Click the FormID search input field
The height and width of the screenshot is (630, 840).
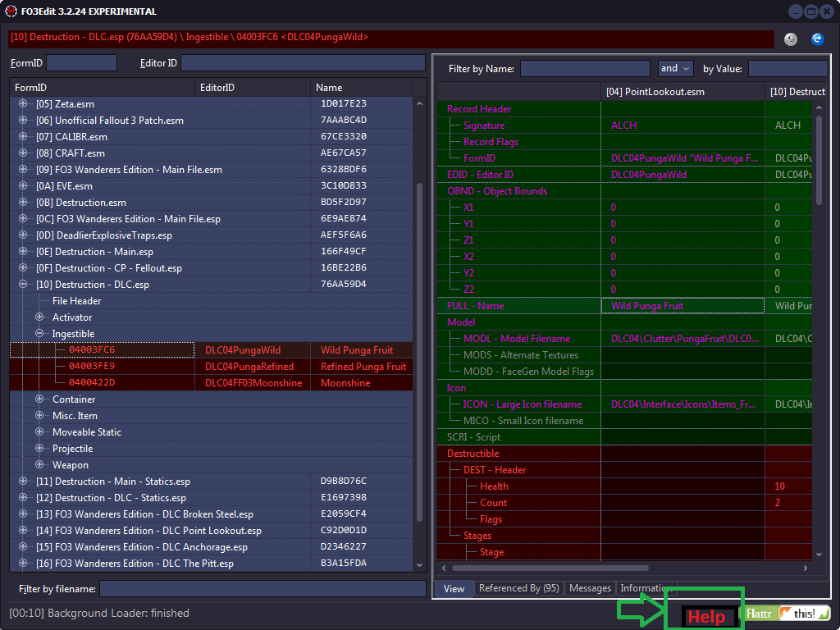point(81,62)
